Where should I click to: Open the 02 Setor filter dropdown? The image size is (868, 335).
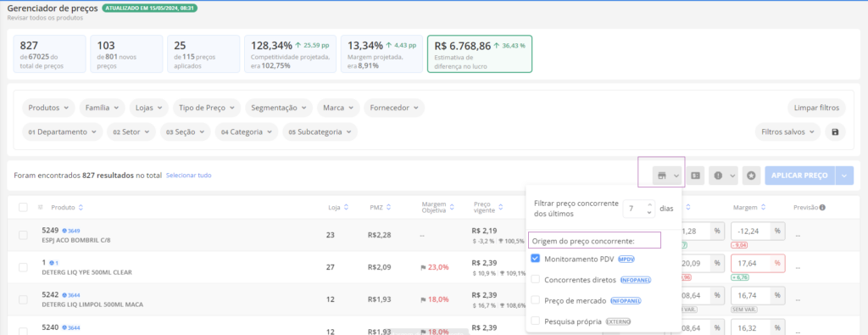tap(131, 132)
